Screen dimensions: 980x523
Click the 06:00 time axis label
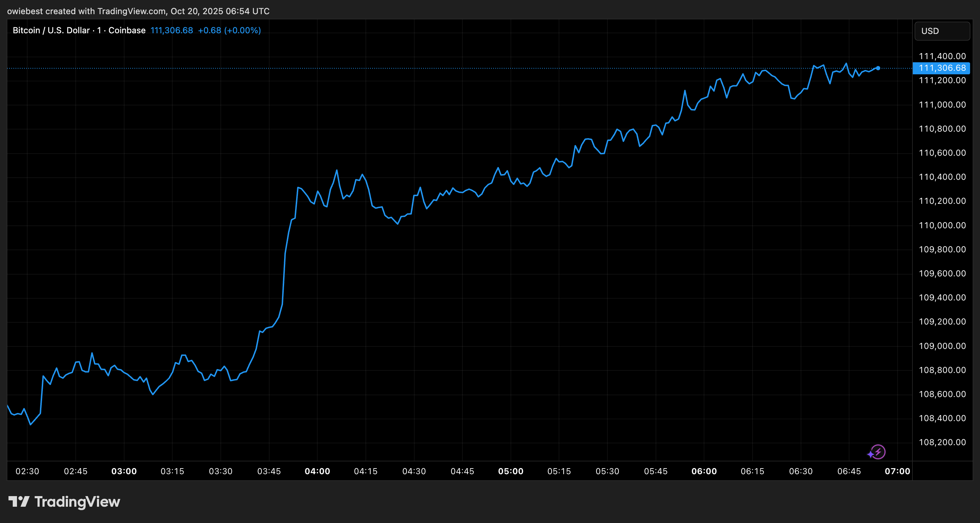(704, 471)
